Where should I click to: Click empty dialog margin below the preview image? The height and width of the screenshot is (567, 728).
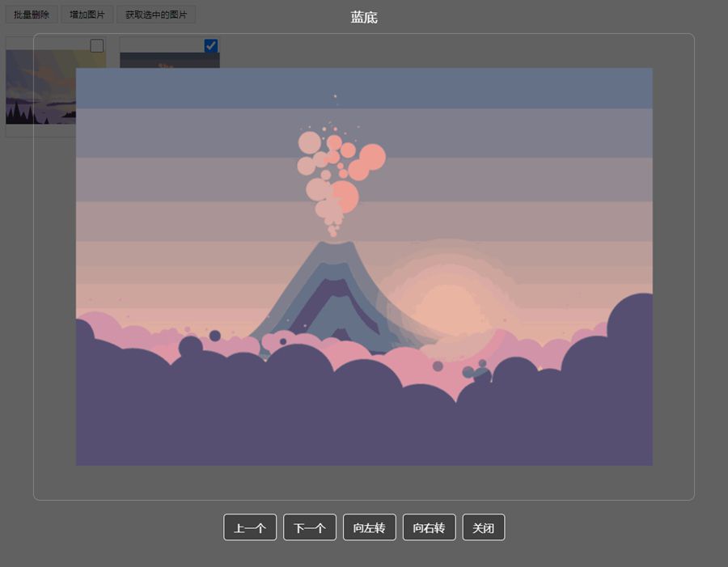[x=364, y=483]
